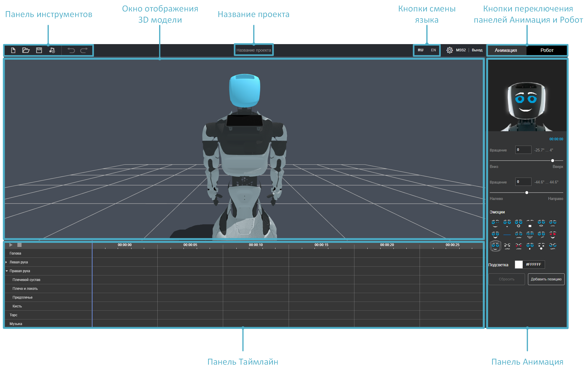Switch interface language to EN
This screenshot has height=372, width=588.
coord(433,50)
